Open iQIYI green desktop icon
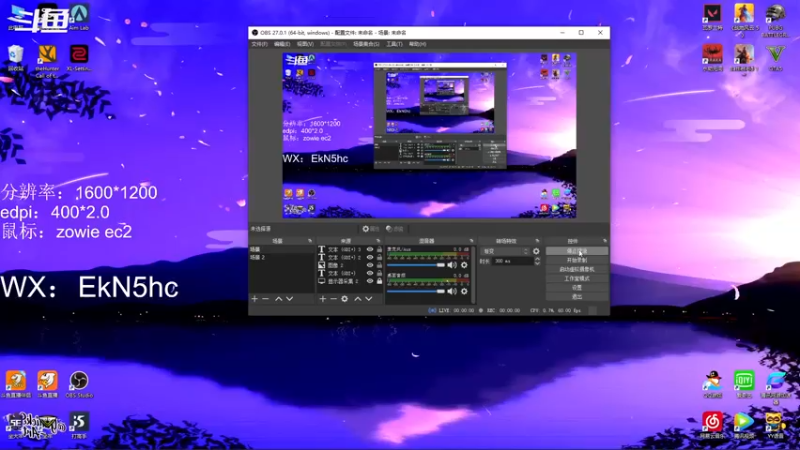 click(x=744, y=384)
